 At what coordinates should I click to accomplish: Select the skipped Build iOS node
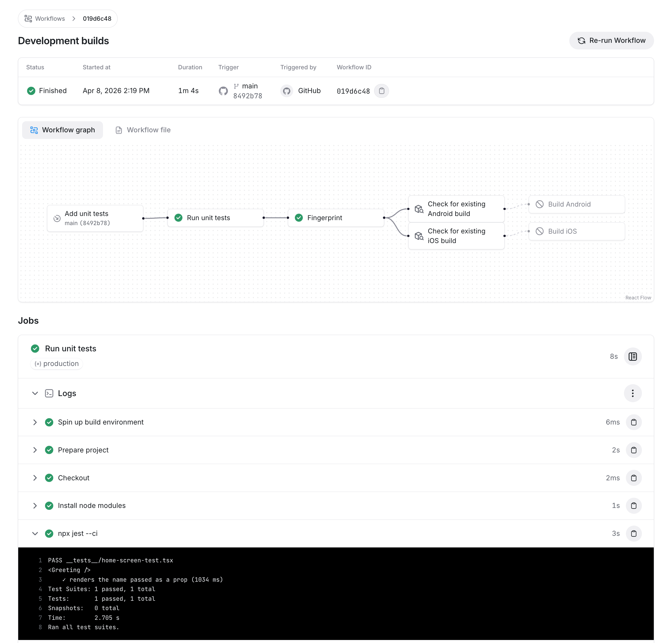pos(576,231)
